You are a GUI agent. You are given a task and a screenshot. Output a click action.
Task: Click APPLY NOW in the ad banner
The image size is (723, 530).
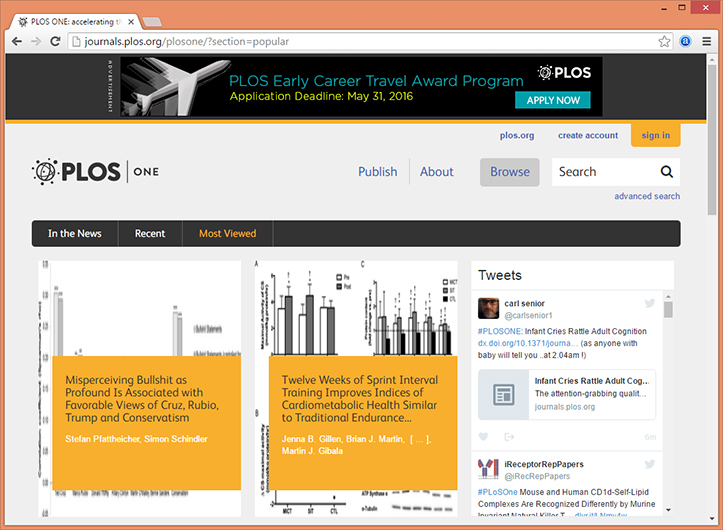[552, 100]
